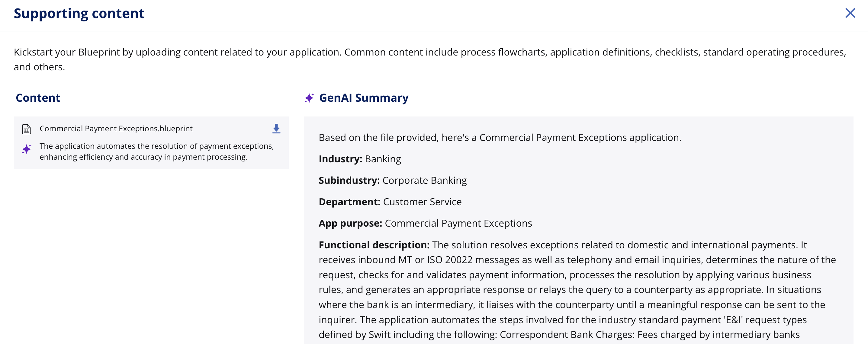
Task: Click the Subindustry: Corporate Banking line
Action: 392,180
